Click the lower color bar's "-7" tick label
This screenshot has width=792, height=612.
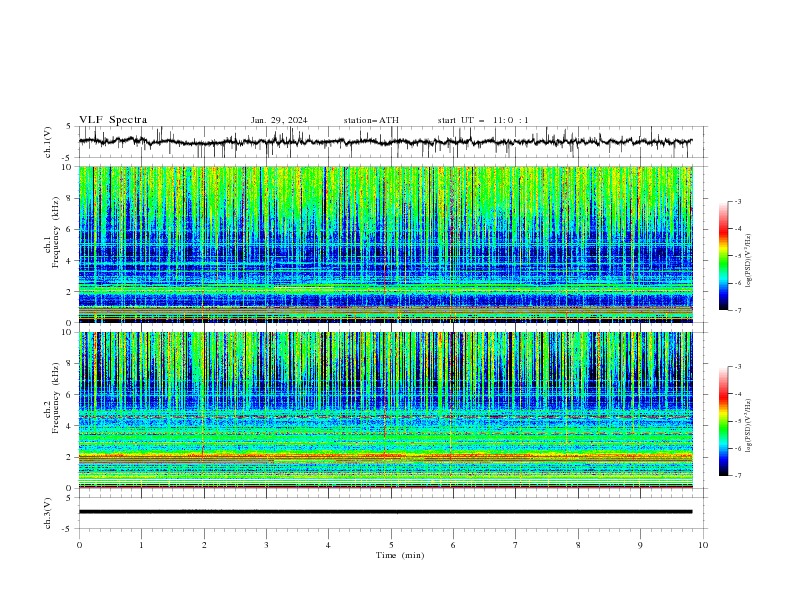coord(737,476)
